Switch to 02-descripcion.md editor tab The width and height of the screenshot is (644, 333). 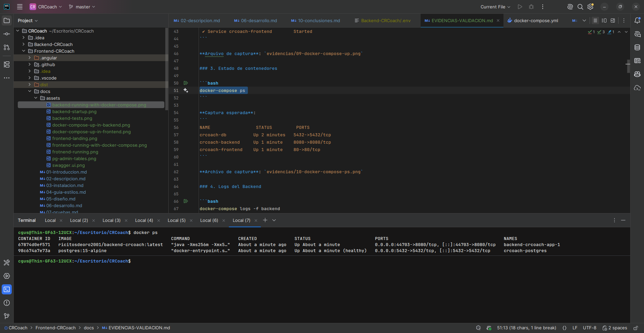[197, 20]
